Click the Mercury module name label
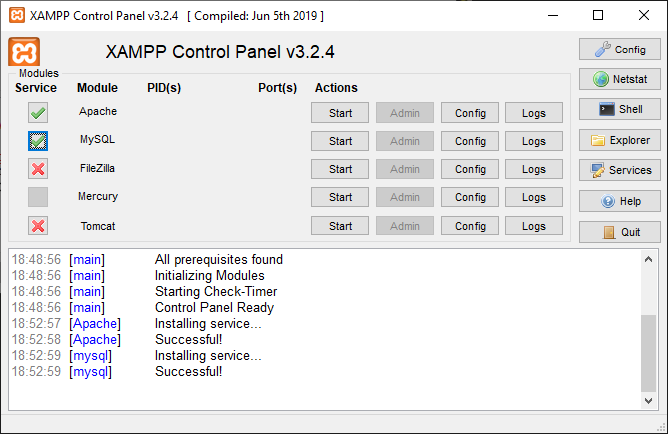The height and width of the screenshot is (434, 668). [x=98, y=196]
